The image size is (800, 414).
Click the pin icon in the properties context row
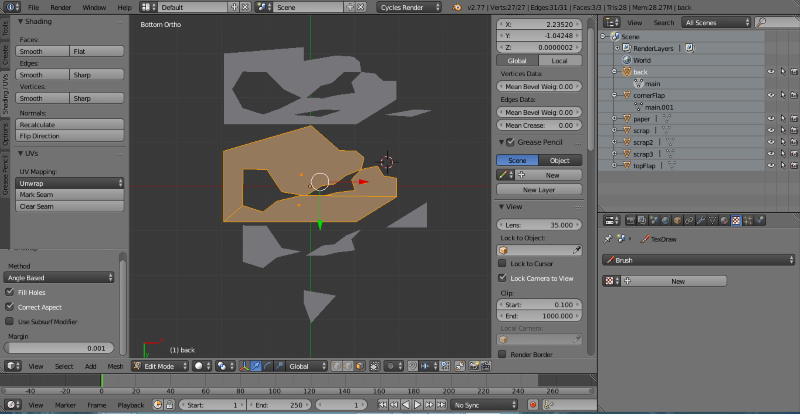point(608,238)
